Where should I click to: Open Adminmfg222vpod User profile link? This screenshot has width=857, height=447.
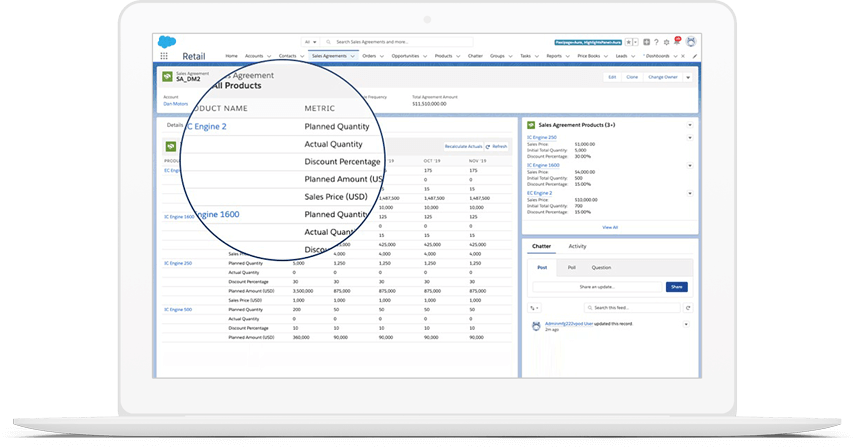569,324
